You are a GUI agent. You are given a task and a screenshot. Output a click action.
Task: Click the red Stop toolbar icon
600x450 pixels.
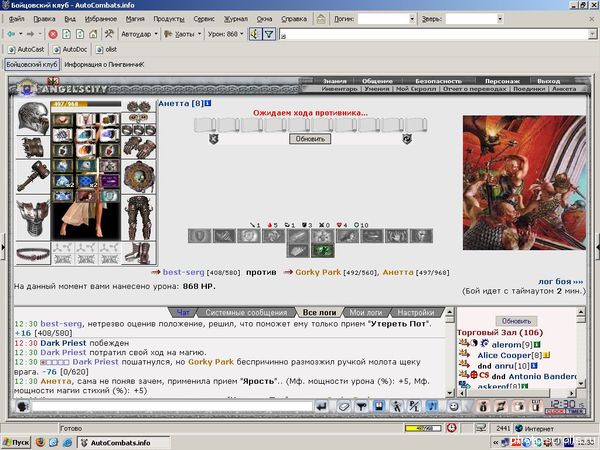(x=53, y=34)
